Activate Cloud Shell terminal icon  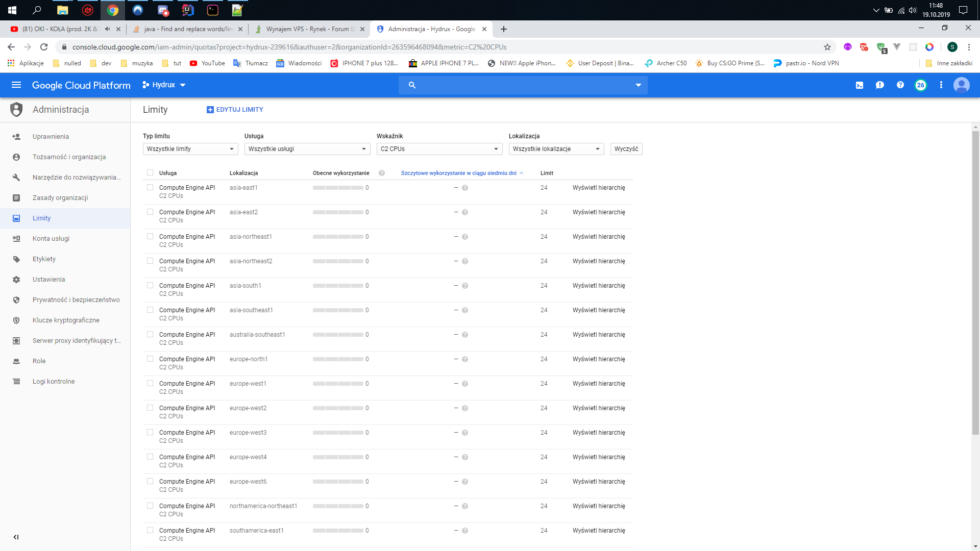(x=860, y=85)
